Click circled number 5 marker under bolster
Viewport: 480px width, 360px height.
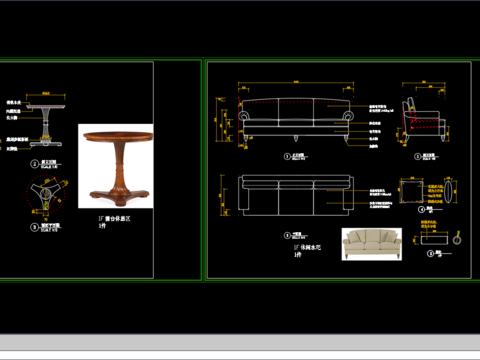click(x=431, y=254)
